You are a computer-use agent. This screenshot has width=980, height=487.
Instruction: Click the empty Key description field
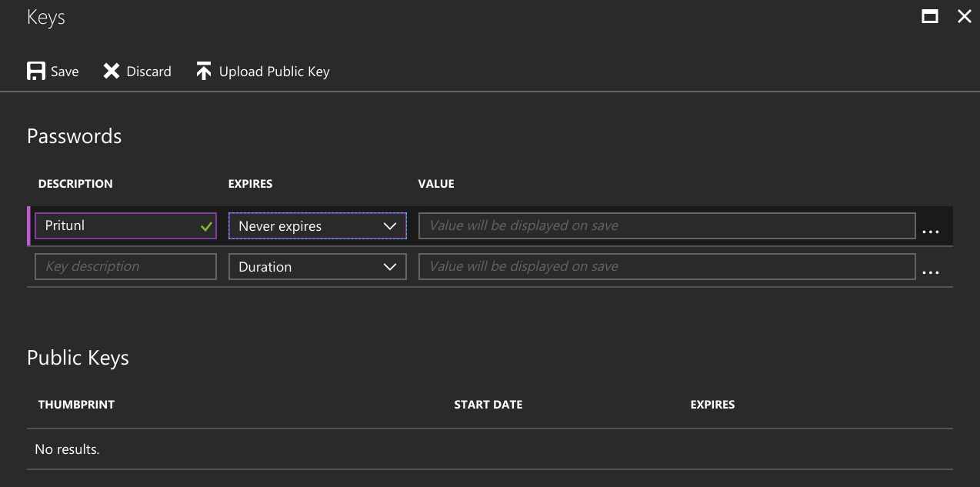click(x=125, y=267)
